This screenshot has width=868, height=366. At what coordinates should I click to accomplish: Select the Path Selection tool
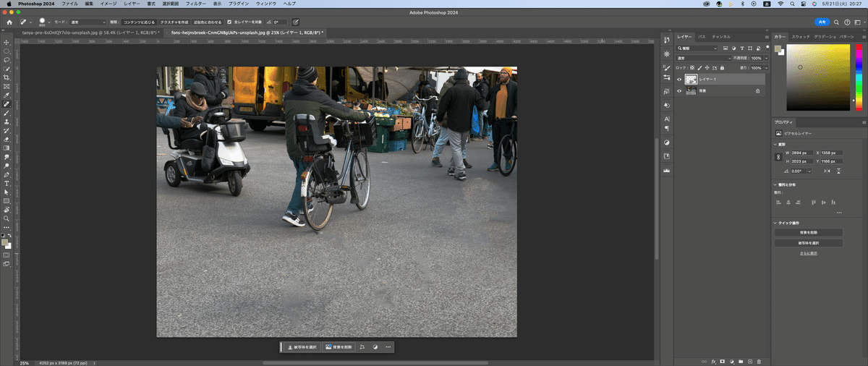7,192
